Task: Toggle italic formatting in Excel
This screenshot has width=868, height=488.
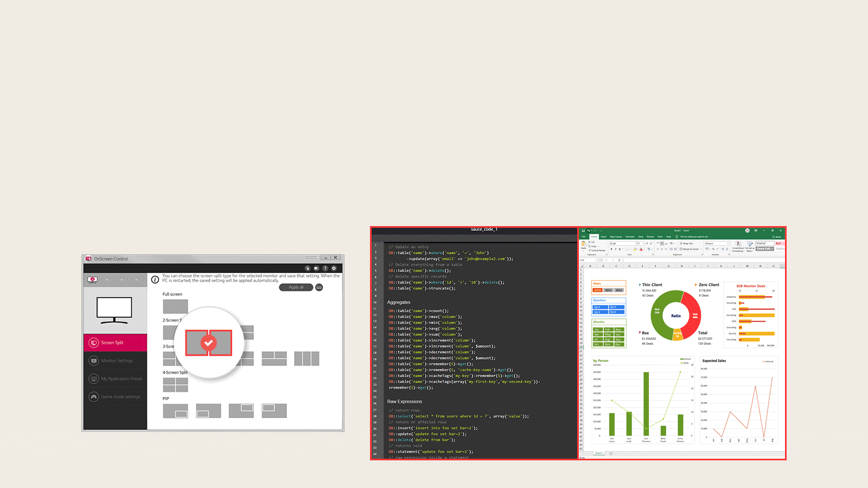Action: [x=615, y=248]
